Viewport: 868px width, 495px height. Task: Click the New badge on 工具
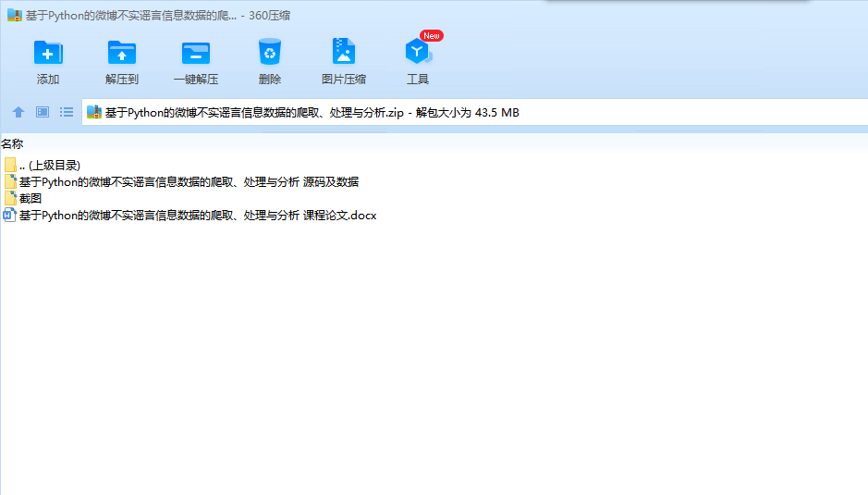432,35
